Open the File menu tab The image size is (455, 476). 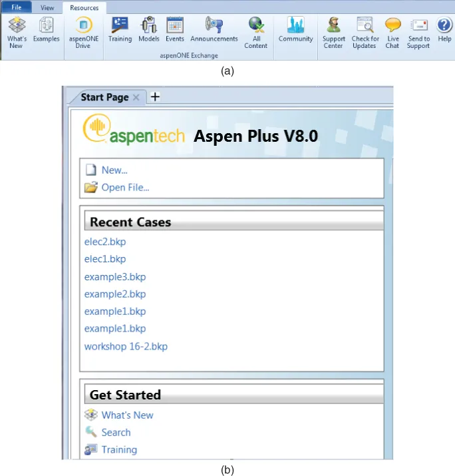pyautogui.click(x=17, y=7)
